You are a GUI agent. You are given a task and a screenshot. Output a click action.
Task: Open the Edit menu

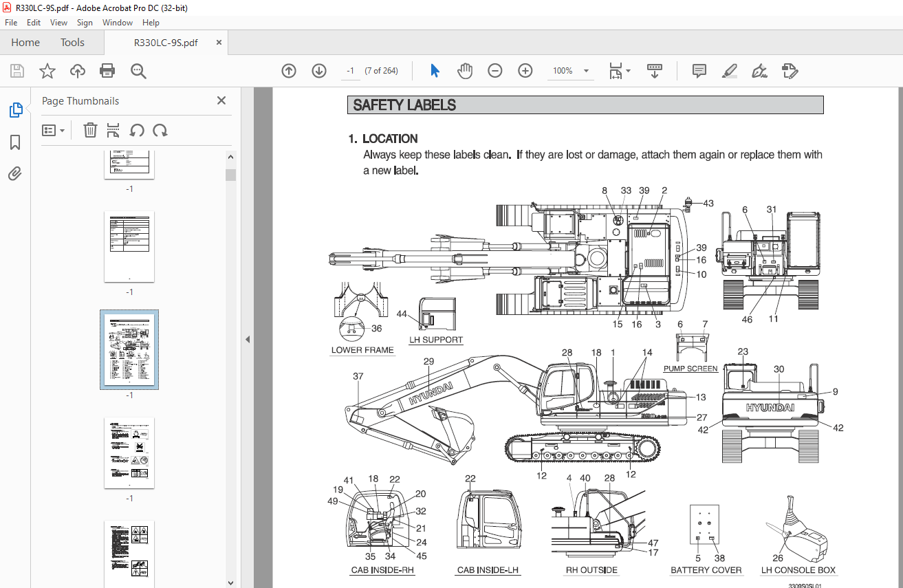[x=34, y=23]
